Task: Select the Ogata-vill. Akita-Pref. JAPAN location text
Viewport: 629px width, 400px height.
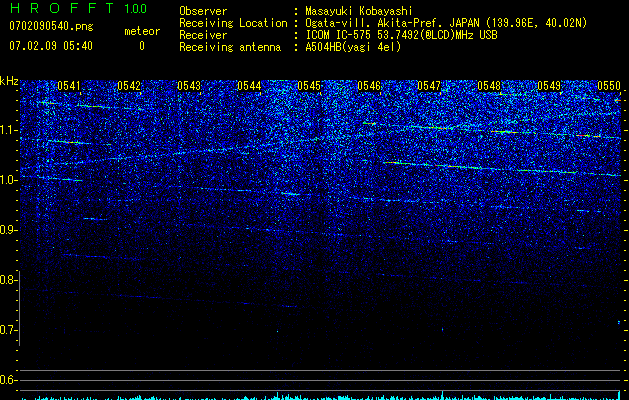Action: [x=446, y=23]
